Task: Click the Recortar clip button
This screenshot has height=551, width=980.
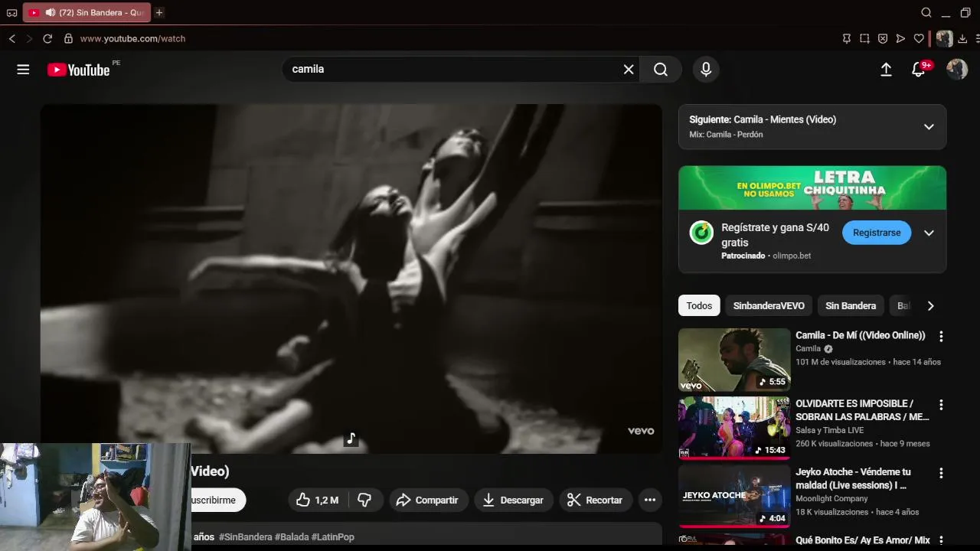Action: [596, 500]
